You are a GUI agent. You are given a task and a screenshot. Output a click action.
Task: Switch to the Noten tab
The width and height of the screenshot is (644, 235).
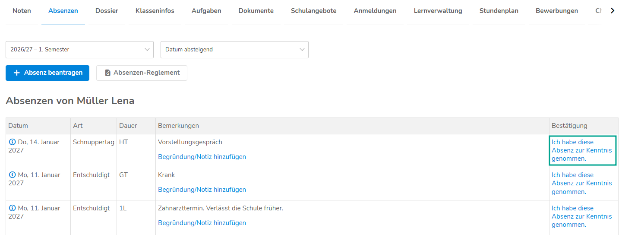[22, 11]
